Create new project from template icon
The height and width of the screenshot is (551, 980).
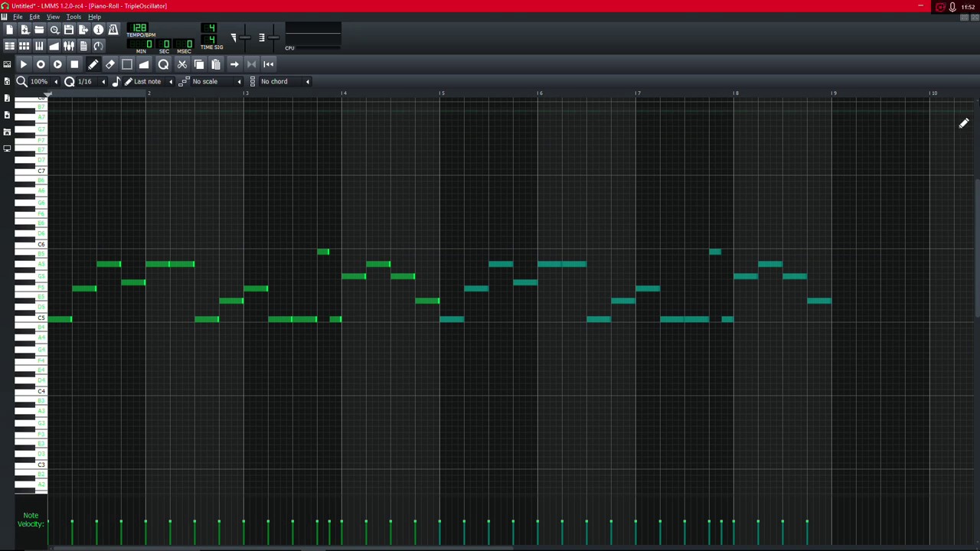pyautogui.click(x=24, y=29)
